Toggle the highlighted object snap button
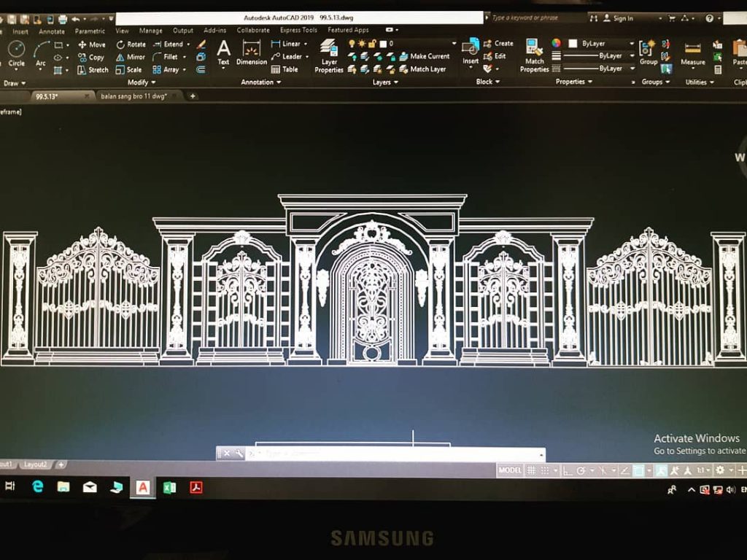Screen dimensions: 747x560 638,471
